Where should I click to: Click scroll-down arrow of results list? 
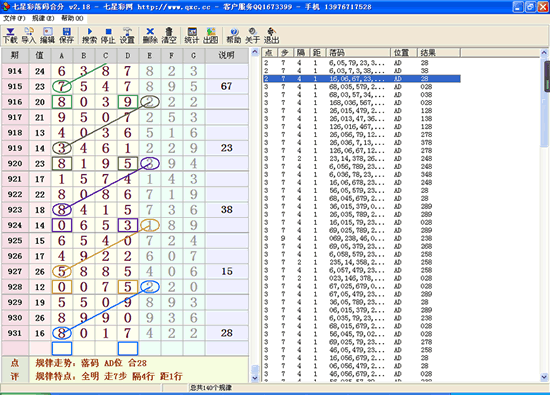[x=544, y=377]
